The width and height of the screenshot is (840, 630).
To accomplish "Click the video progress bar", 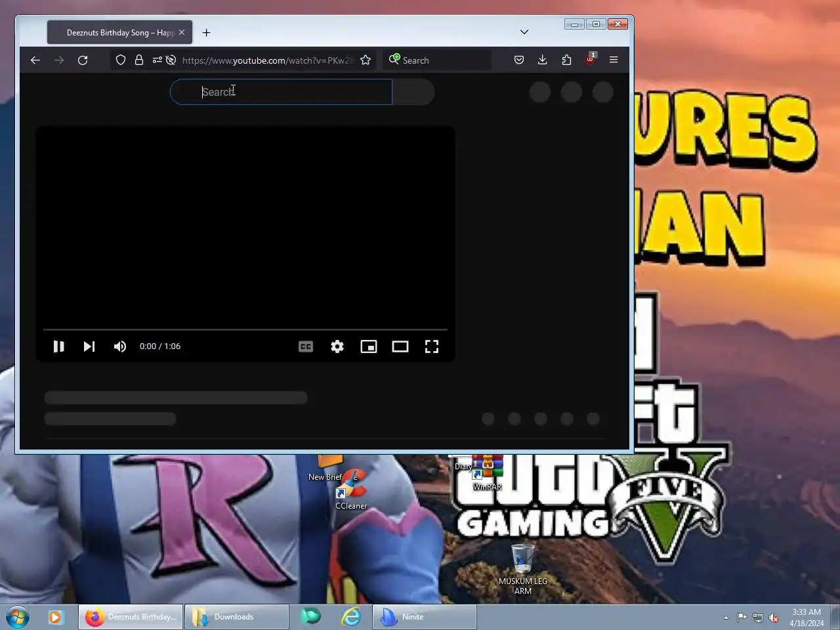I will coord(245,329).
